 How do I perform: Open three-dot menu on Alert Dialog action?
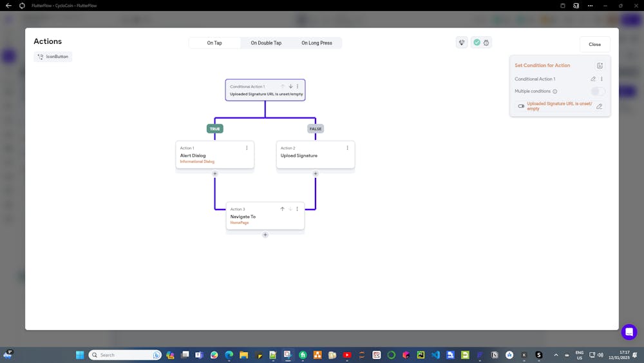[247, 148]
